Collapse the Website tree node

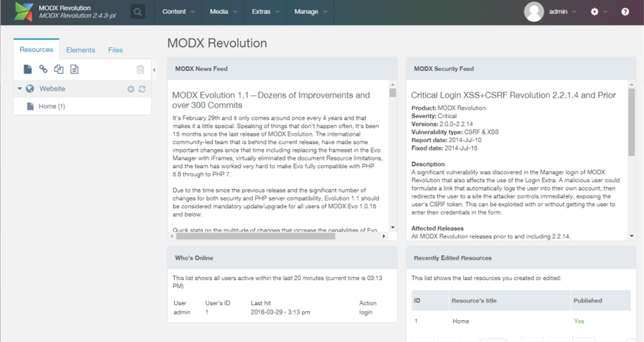click(19, 89)
